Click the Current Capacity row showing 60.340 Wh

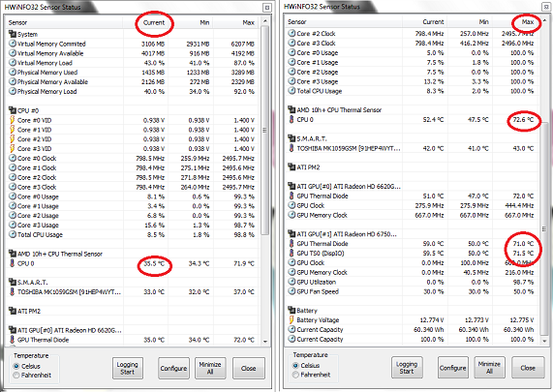412,329
